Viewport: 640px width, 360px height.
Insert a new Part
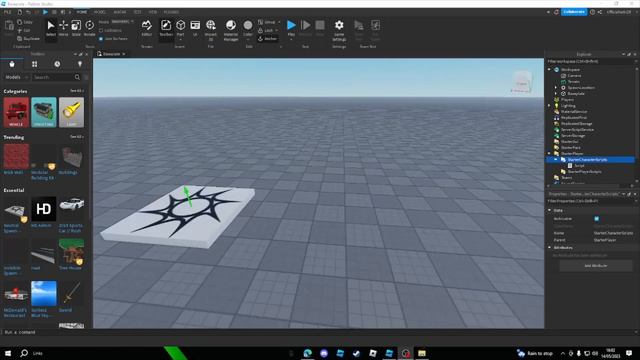(x=180, y=28)
